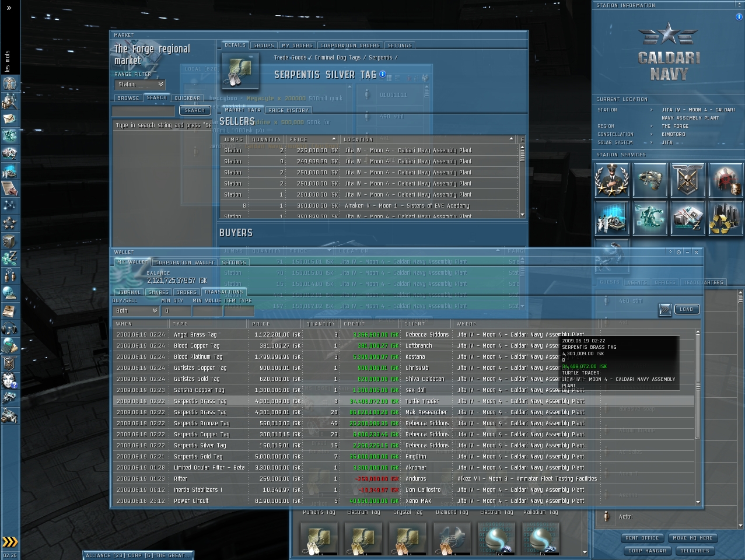Sort sellers by Location column
This screenshot has width=745, height=560.
coord(429,139)
